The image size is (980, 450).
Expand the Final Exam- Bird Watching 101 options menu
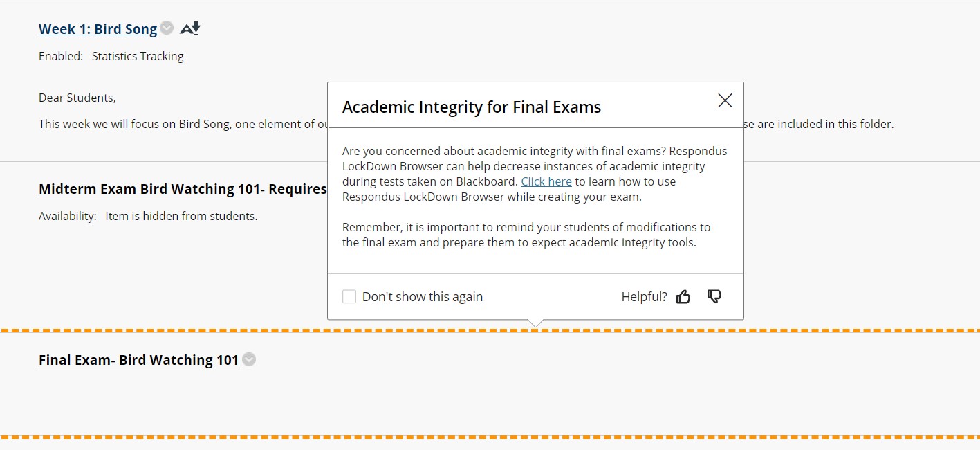click(249, 359)
